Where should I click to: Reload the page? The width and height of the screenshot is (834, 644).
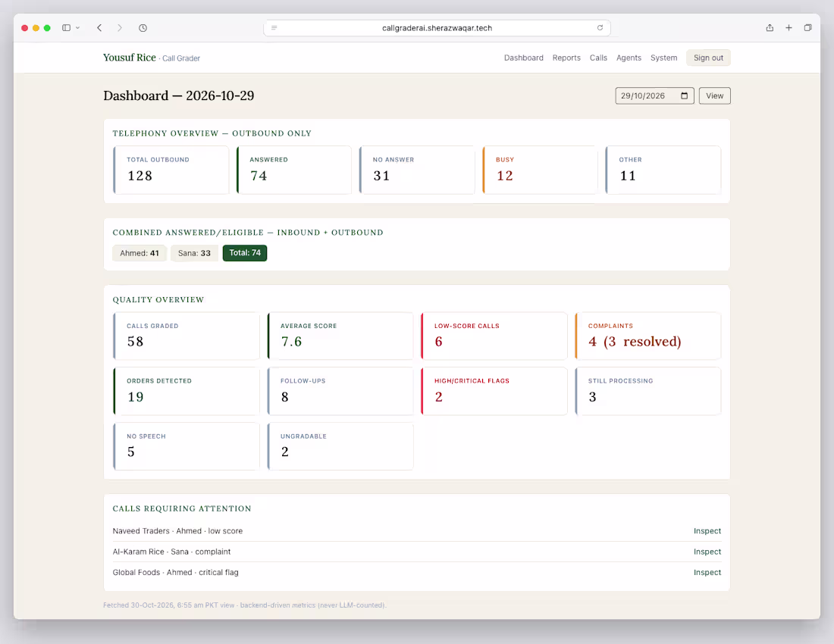pyautogui.click(x=600, y=27)
